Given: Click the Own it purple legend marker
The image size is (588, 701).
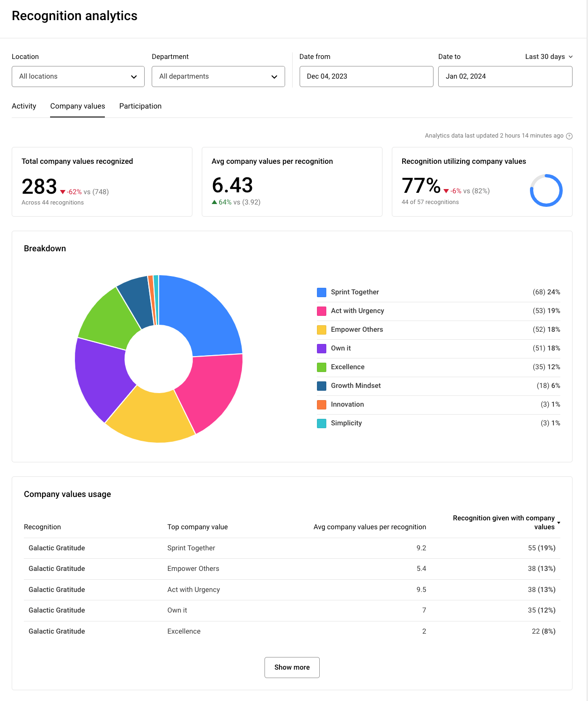Looking at the screenshot, I should point(322,349).
